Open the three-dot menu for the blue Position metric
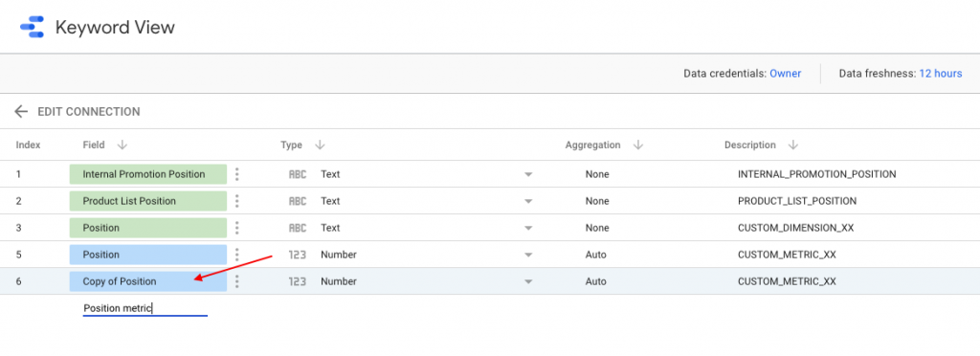 (x=237, y=255)
